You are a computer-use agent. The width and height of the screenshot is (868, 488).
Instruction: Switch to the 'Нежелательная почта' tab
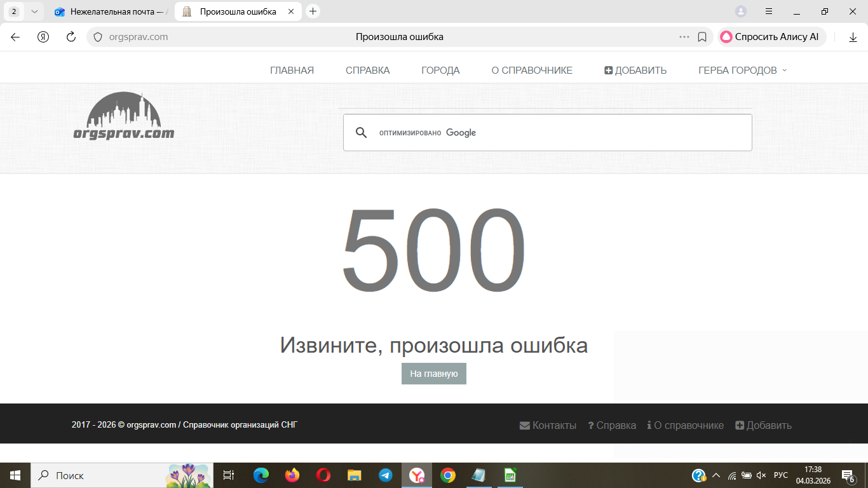[111, 11]
